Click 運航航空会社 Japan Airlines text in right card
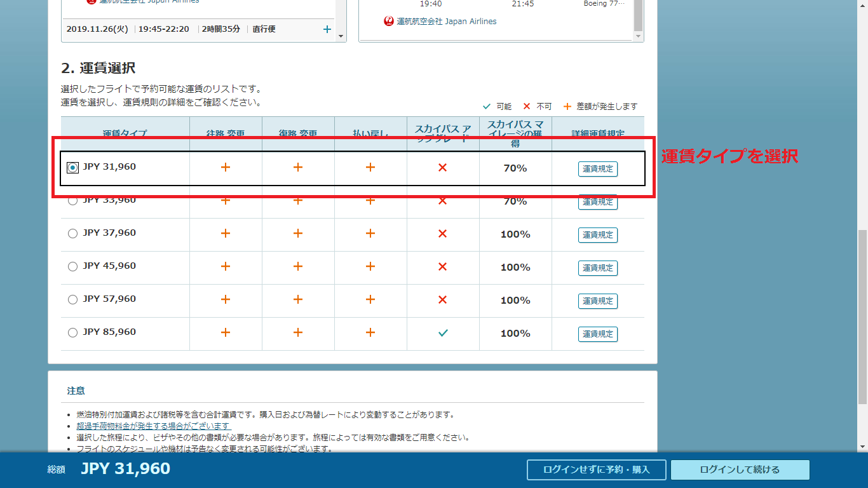 (x=447, y=21)
